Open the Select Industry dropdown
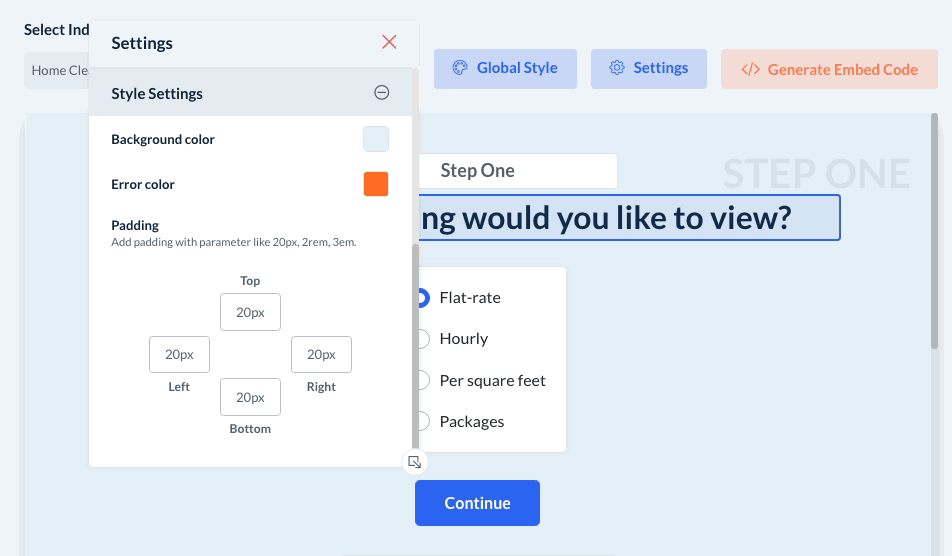 (58, 70)
